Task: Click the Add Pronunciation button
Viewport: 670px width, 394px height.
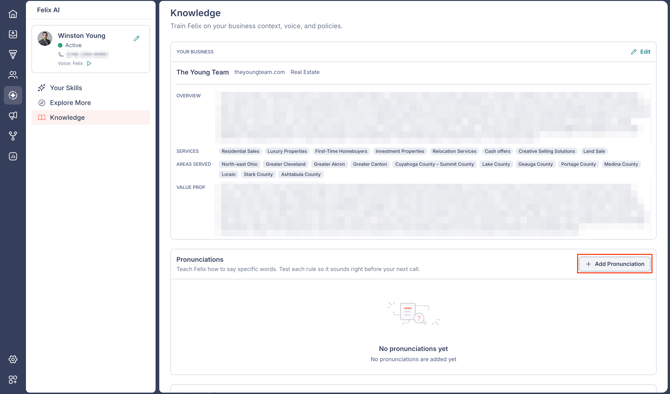Action: tap(614, 264)
